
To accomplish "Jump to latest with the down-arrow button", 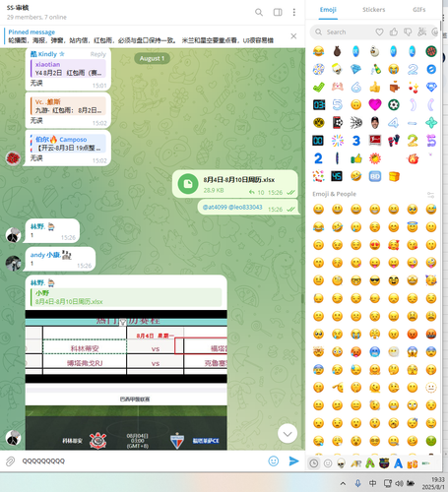I will tap(288, 434).
